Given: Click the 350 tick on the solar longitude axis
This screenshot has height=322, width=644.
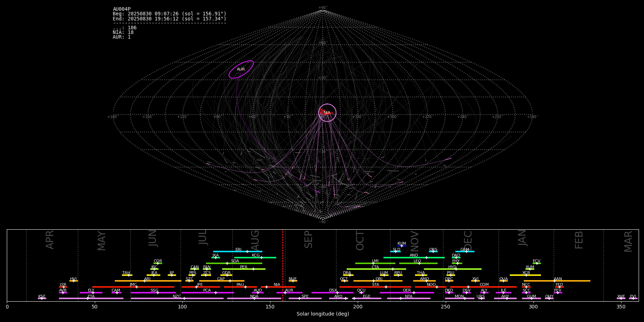Looking at the screenshot, I should (x=621, y=307).
